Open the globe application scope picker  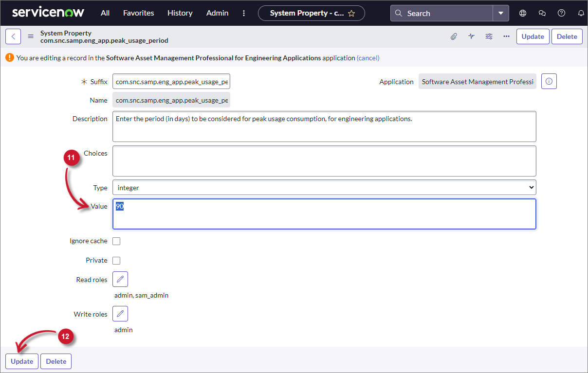(x=523, y=13)
